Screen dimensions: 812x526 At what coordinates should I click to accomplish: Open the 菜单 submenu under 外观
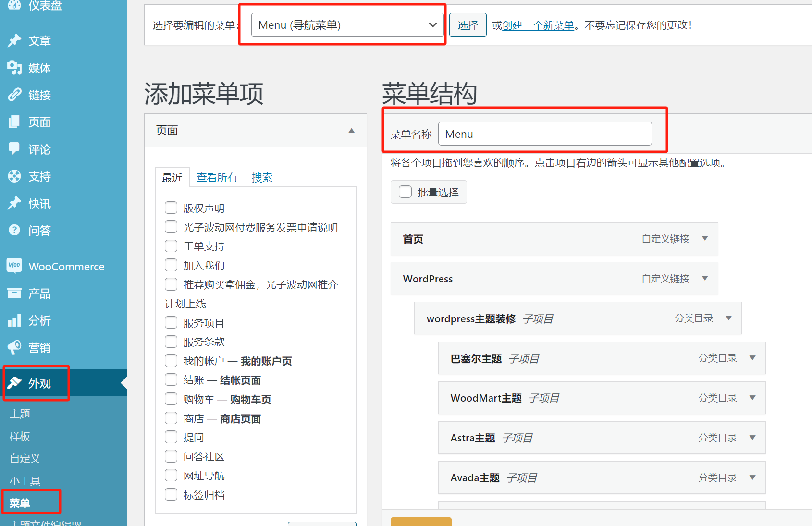pos(19,503)
